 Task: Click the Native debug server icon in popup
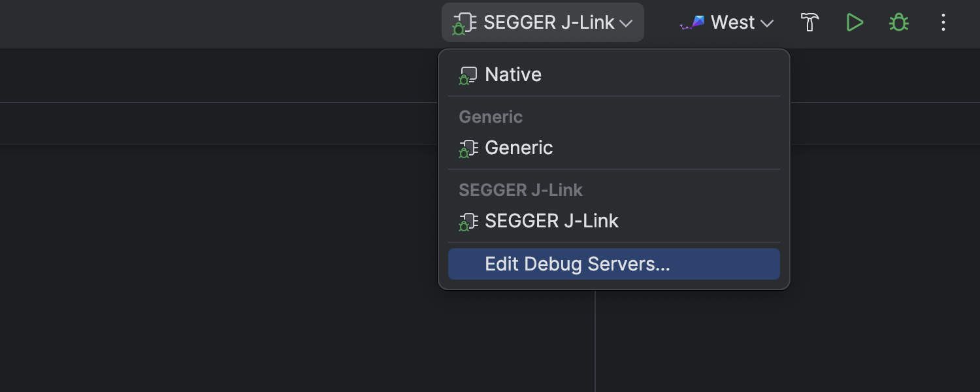click(467, 75)
